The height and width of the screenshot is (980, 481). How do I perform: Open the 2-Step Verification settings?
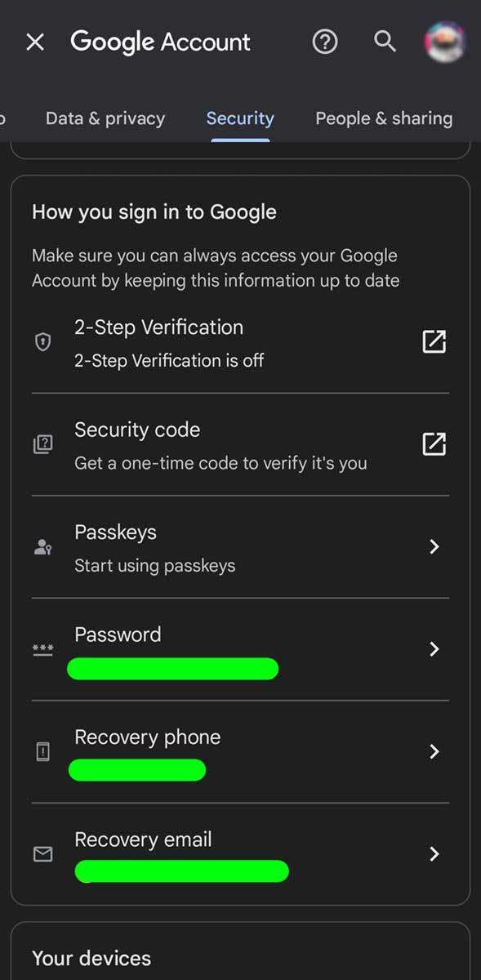(204, 341)
